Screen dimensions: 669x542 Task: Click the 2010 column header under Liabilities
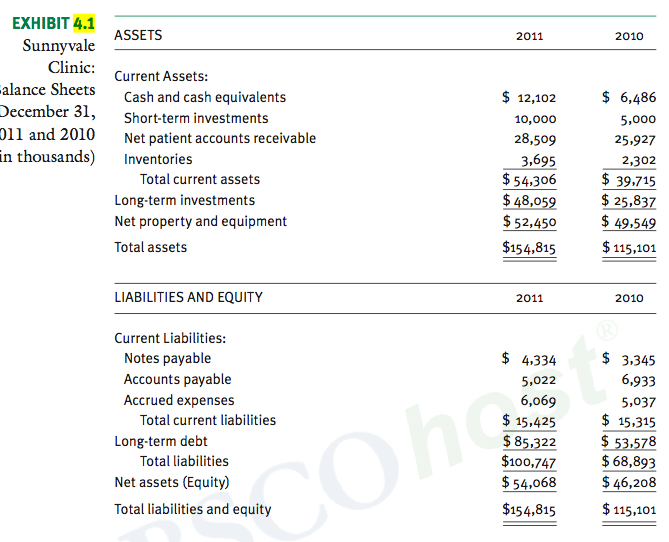629,298
